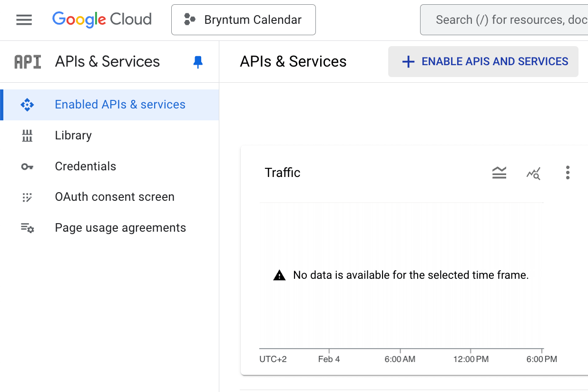
Task: Click the API logo icon in sidebar
Action: click(x=28, y=62)
